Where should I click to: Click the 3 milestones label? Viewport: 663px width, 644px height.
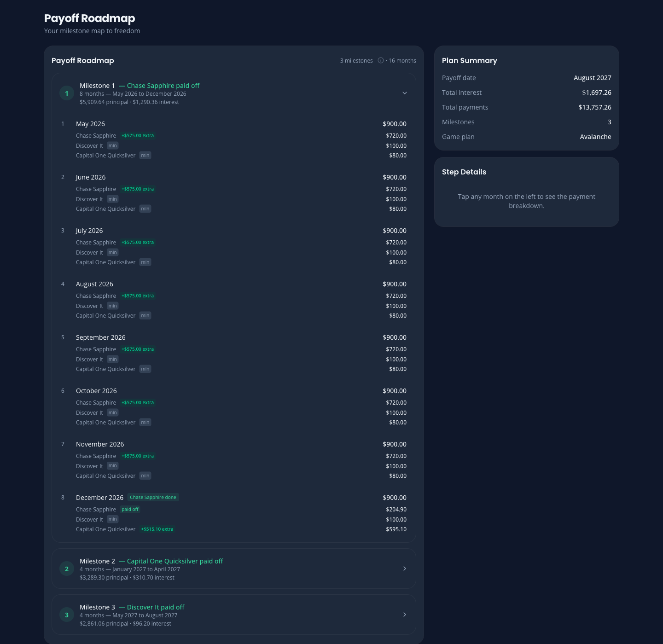click(356, 60)
